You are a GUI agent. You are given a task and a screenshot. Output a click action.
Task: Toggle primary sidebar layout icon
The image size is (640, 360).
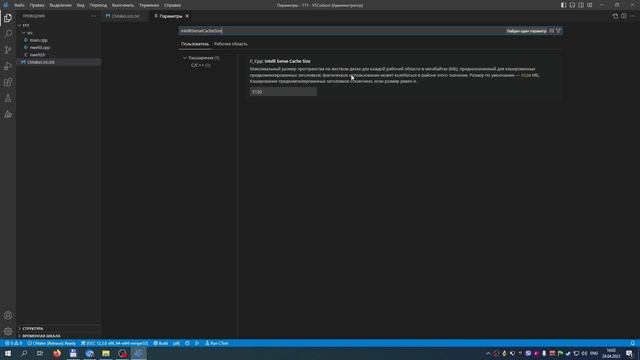point(564,5)
